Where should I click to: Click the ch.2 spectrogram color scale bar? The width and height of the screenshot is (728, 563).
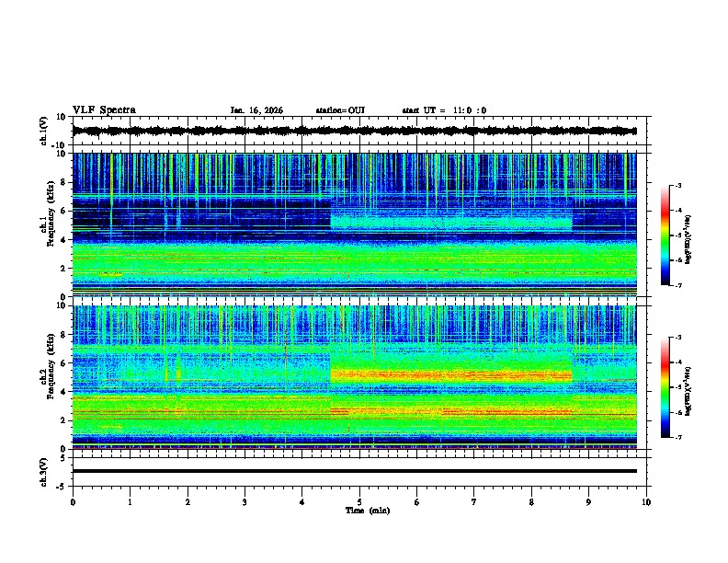[x=665, y=387]
